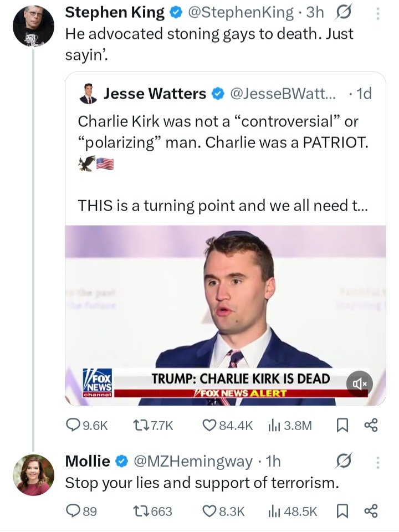Open more options on Mollie's post
The image size is (399, 532).
378,461
